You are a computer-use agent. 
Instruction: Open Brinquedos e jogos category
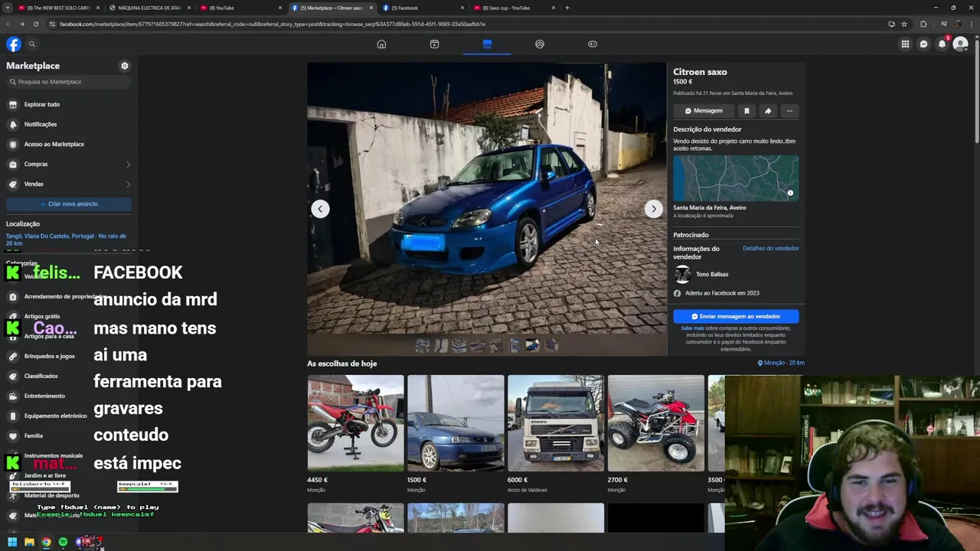coord(49,356)
